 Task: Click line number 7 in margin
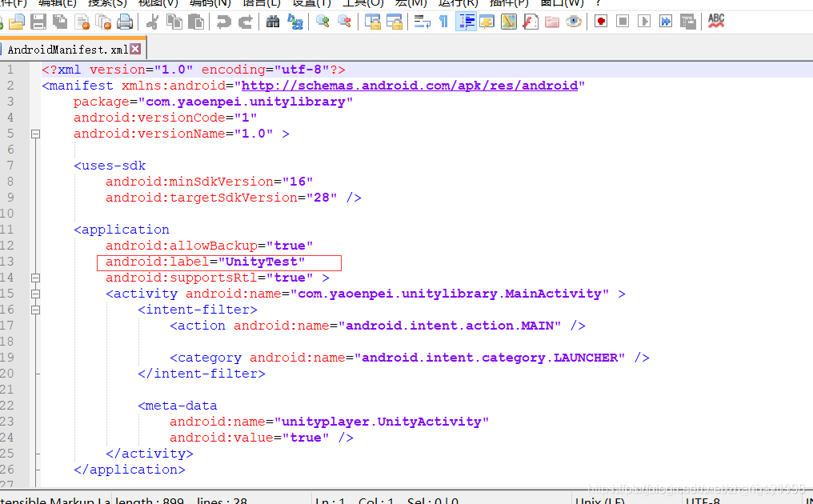pos(10,166)
